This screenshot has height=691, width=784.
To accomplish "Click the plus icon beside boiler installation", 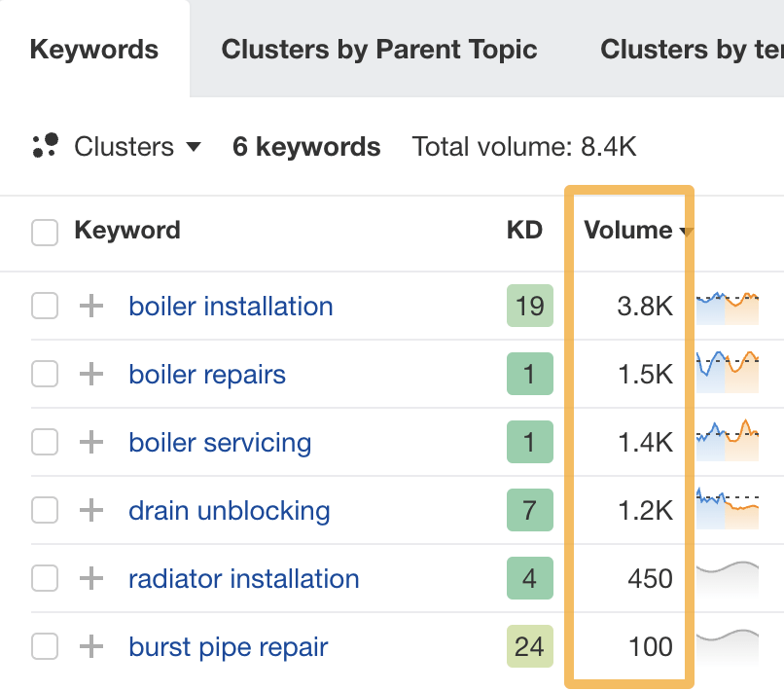I will click(x=90, y=306).
